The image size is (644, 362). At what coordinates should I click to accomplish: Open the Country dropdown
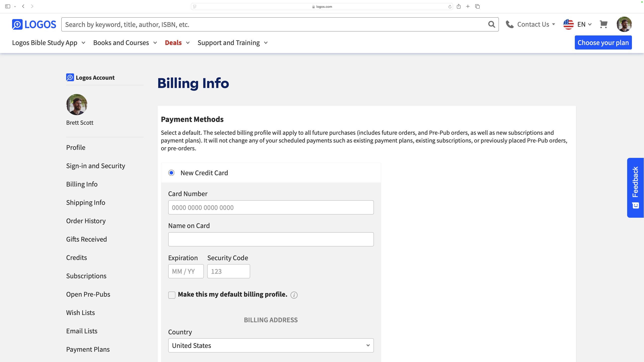(x=271, y=345)
